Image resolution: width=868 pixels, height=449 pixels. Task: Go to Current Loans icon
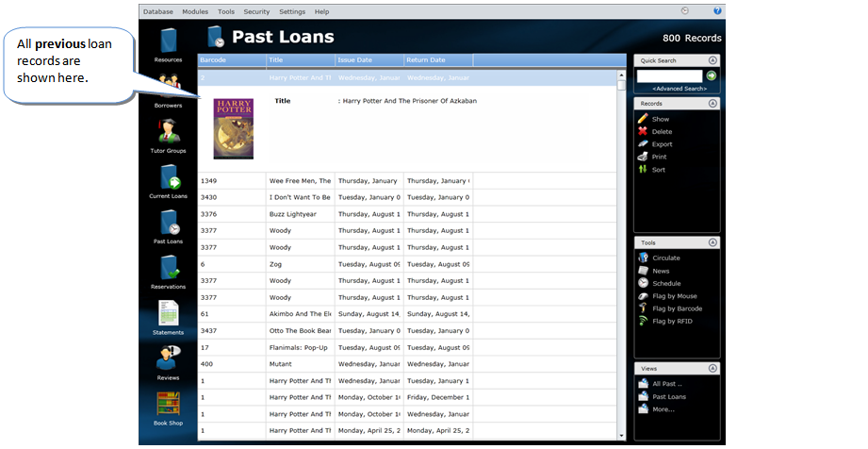pos(169,177)
